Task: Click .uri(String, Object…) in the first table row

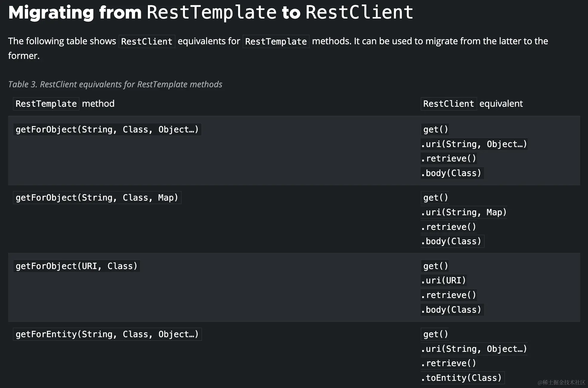Action: pos(474,144)
